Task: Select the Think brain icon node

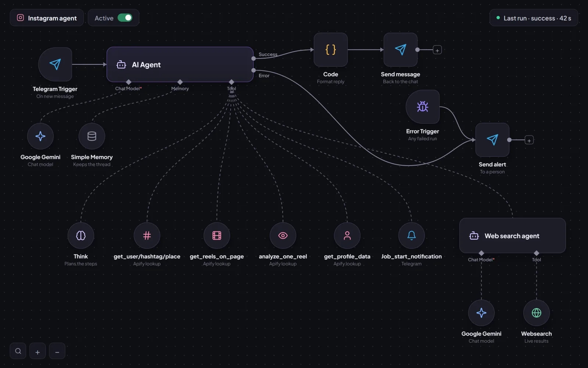Action: pyautogui.click(x=81, y=236)
